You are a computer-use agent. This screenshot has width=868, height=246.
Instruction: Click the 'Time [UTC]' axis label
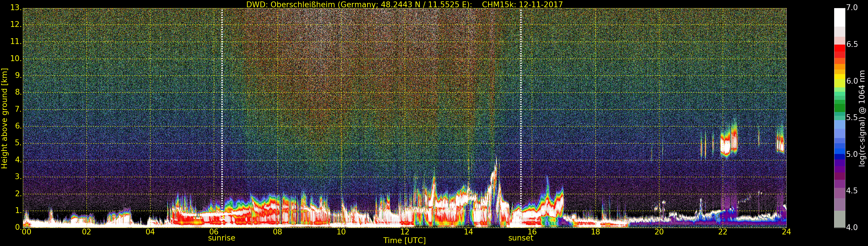(x=404, y=241)
